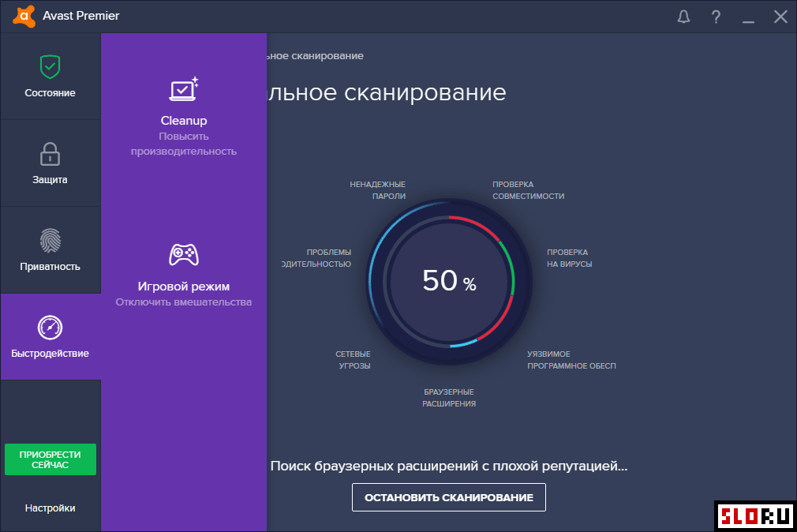Click the БРАУЗЕРНЫЕ РАСШИРЕНИЯ scan label
The image size is (797, 532).
pos(449,398)
